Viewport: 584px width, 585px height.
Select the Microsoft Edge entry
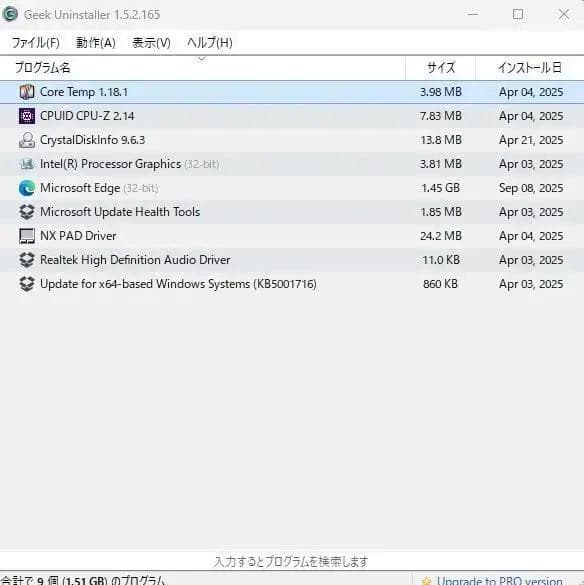point(292,188)
